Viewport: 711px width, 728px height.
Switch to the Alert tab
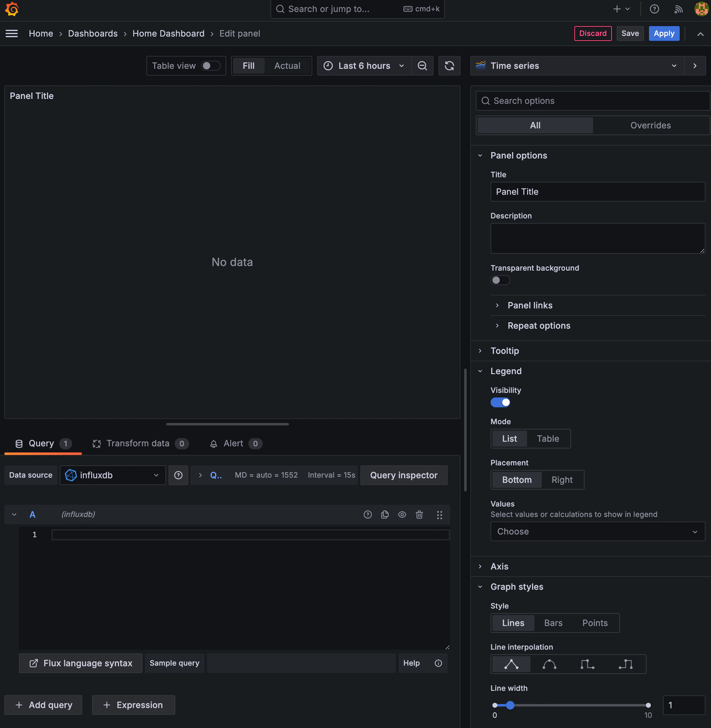point(236,444)
